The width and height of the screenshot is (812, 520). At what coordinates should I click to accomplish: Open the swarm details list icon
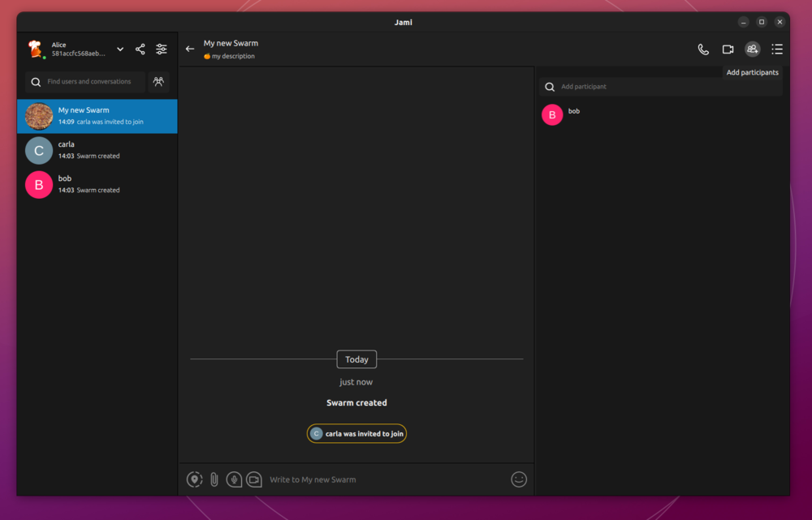pyautogui.click(x=777, y=49)
